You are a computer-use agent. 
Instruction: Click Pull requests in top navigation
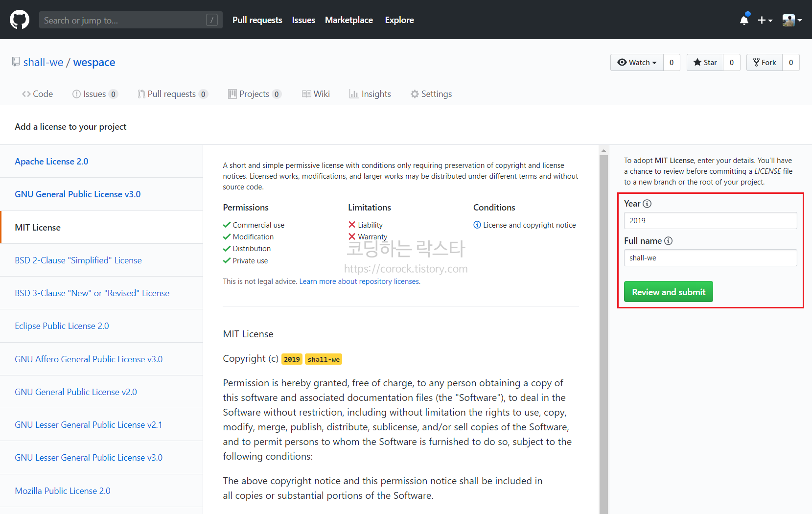click(257, 20)
